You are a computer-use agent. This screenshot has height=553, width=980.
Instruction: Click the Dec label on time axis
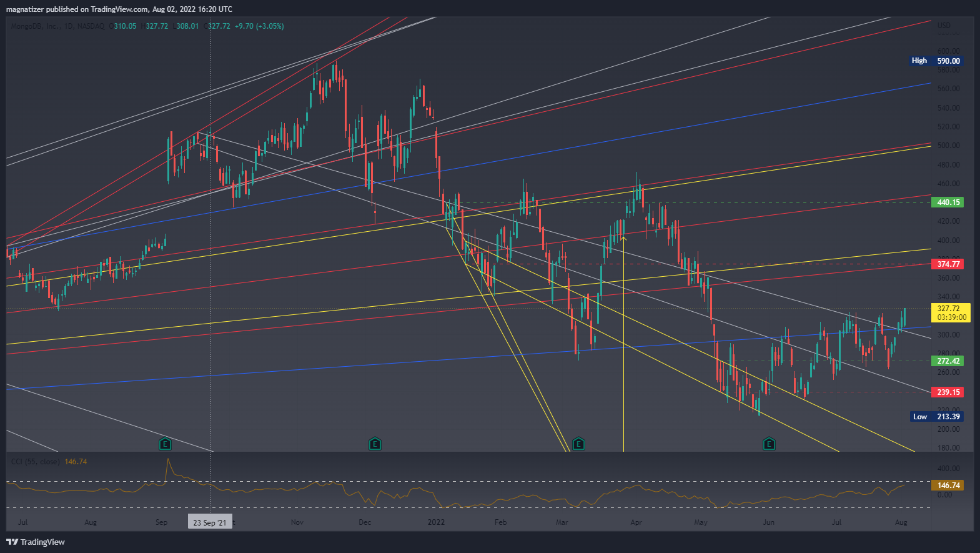coord(365,522)
